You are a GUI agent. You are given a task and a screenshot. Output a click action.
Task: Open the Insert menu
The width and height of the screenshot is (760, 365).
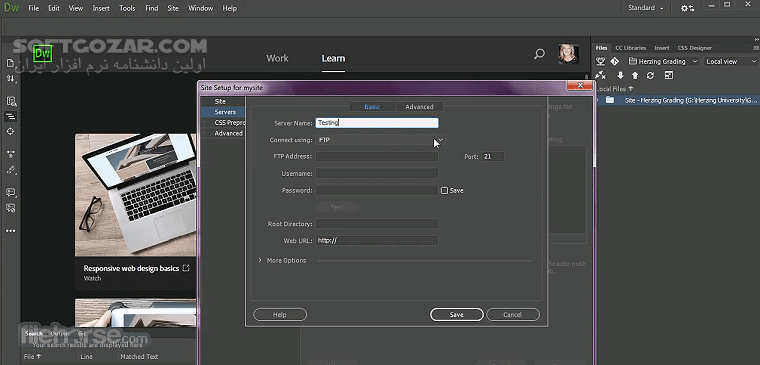[101, 8]
